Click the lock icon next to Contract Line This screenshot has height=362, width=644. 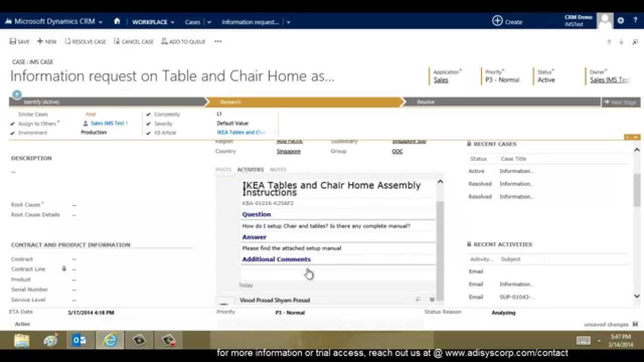click(64, 269)
